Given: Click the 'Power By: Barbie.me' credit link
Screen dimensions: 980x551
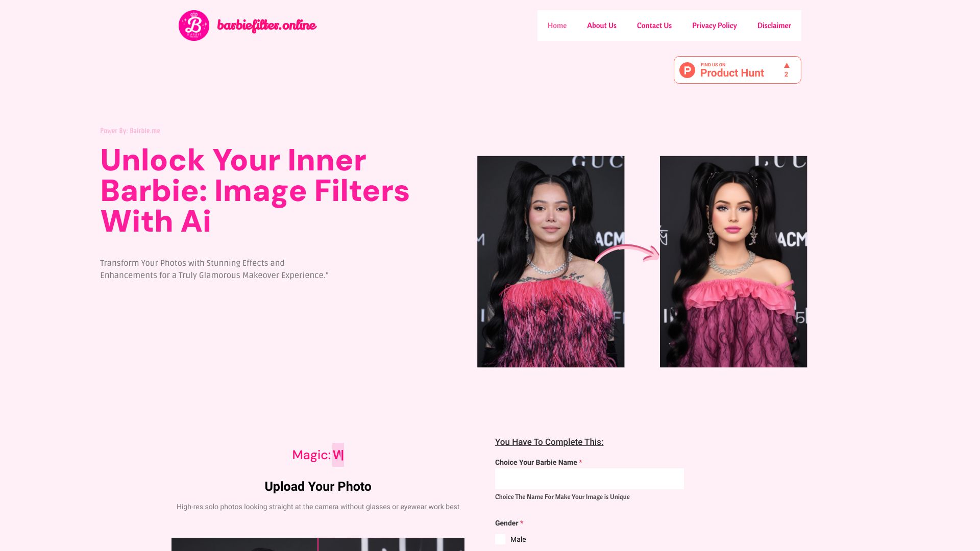Looking at the screenshot, I should pos(130,131).
